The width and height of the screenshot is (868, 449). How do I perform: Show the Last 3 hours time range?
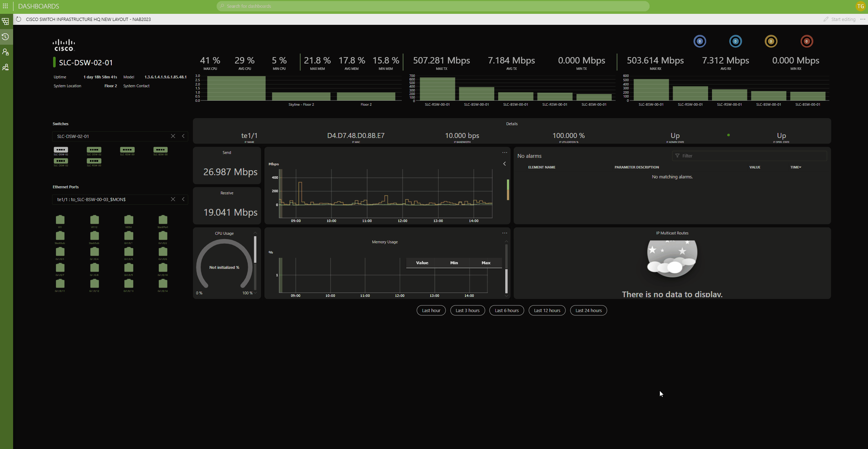[467, 310]
